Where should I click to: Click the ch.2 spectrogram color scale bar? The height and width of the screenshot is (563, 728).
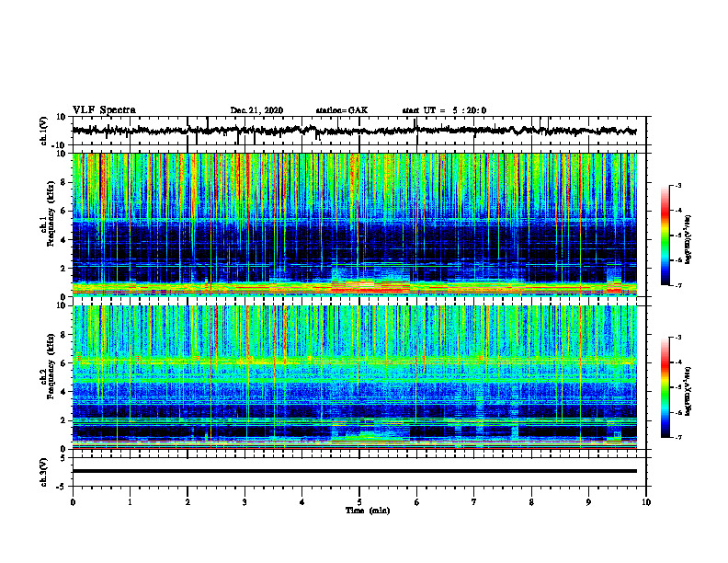point(665,387)
